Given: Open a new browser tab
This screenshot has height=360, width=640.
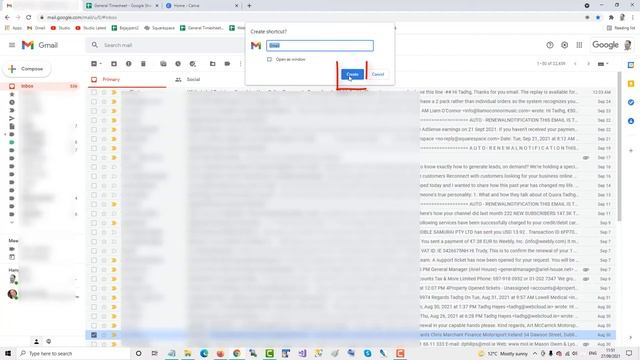Looking at the screenshot, I should (249, 6).
